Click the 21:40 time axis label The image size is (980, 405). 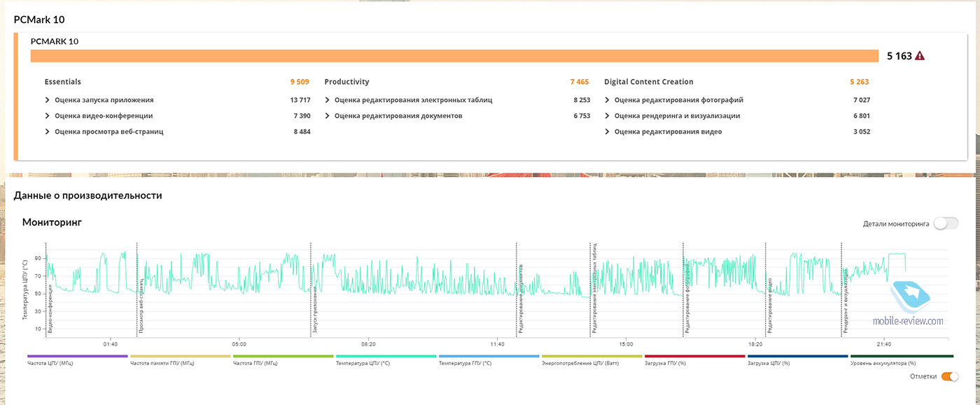(x=883, y=344)
